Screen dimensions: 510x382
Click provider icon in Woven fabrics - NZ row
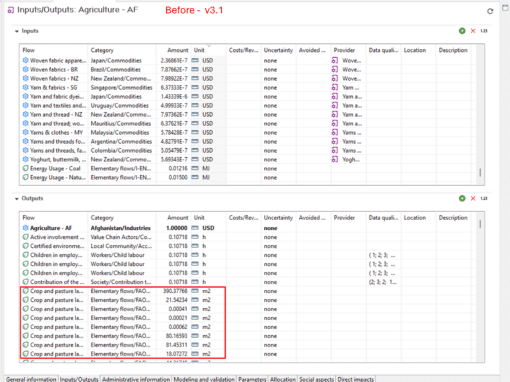pos(335,78)
